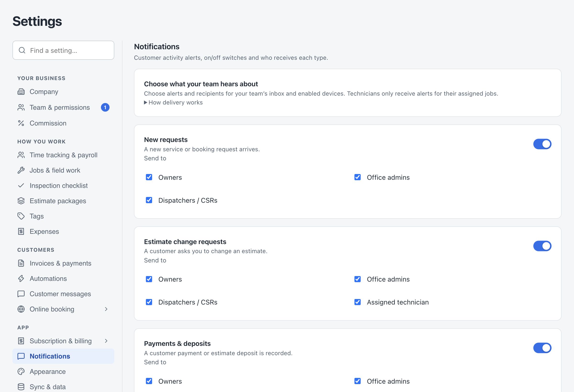
Task: Open the Notifications settings page
Action: [x=63, y=356]
